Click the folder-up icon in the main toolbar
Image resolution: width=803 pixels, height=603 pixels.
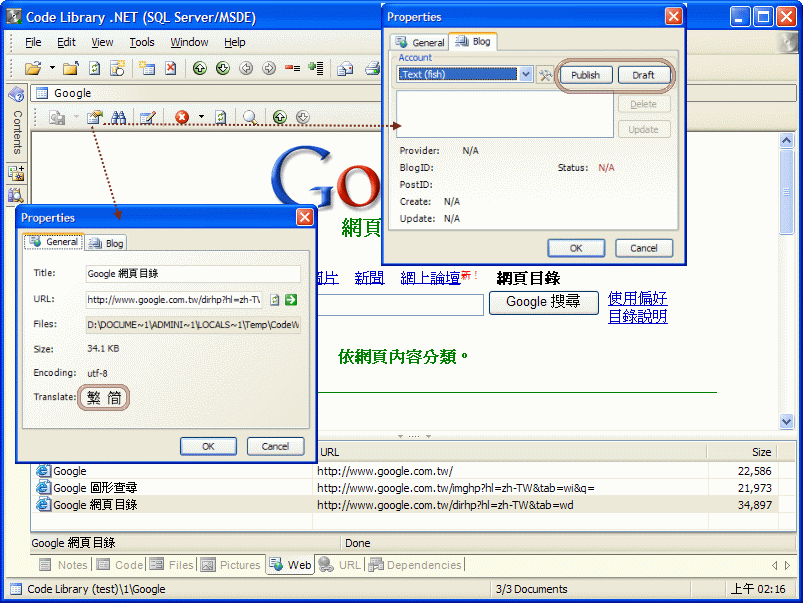71,68
